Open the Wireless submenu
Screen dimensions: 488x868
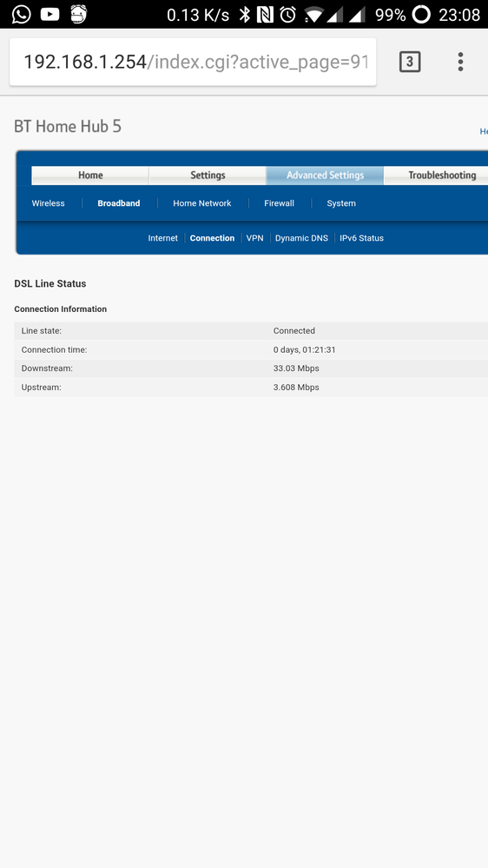(48, 203)
